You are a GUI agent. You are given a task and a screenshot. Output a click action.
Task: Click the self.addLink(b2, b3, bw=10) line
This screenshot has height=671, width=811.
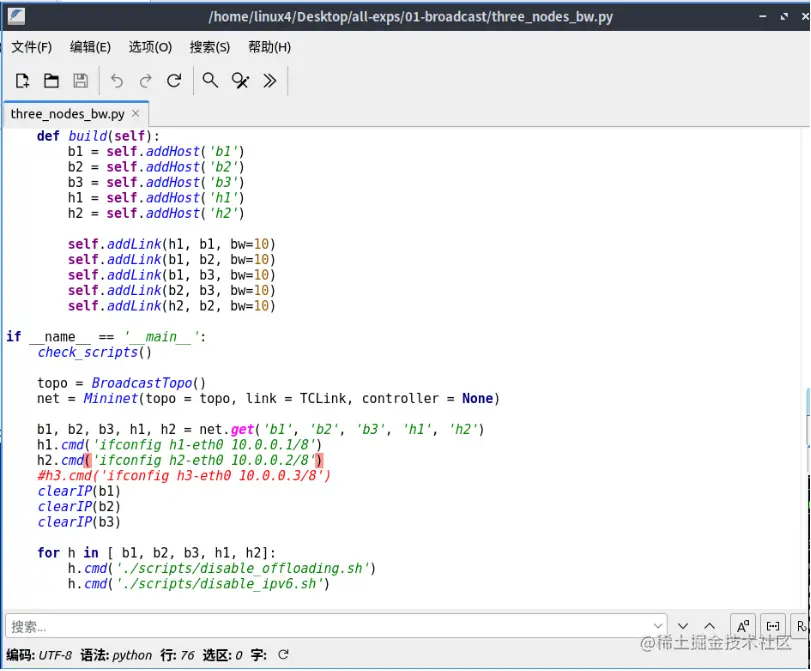click(171, 290)
